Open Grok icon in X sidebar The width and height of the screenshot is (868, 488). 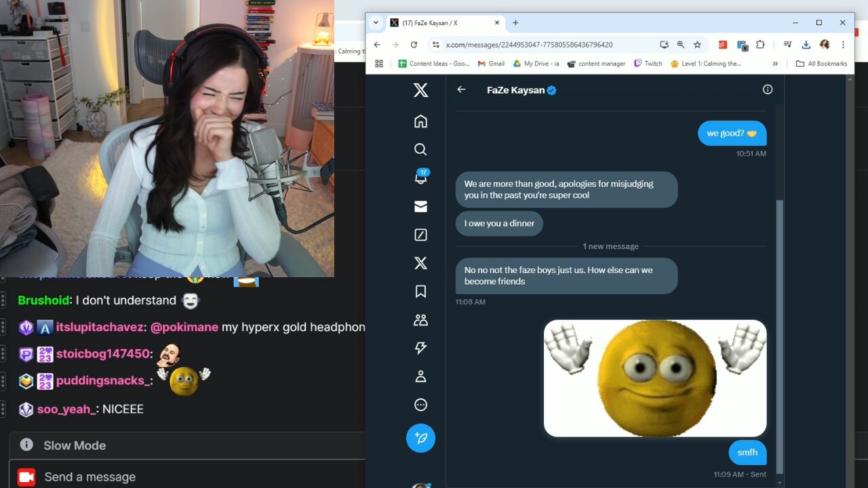420,235
